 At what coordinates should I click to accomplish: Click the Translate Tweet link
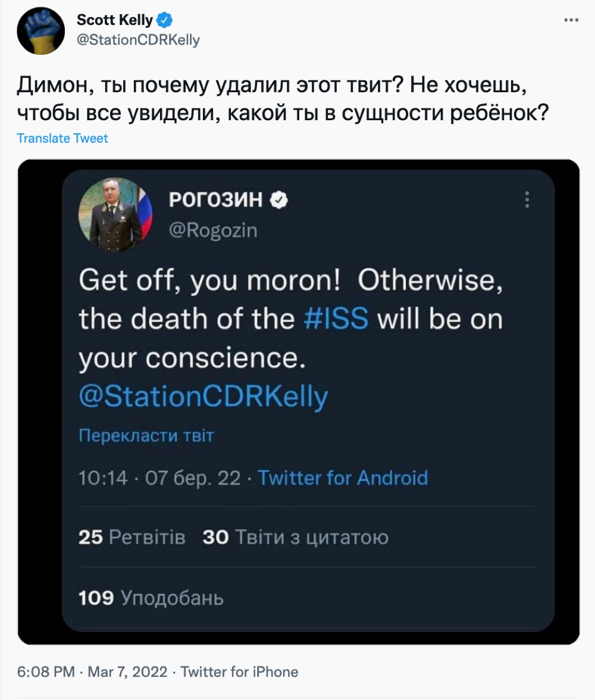pyautogui.click(x=62, y=139)
